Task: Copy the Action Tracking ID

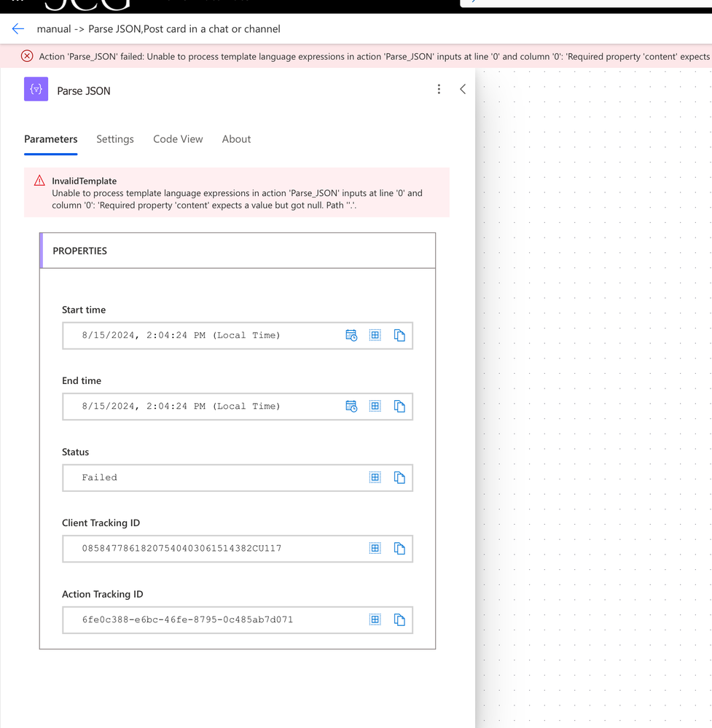Action: [x=399, y=620]
